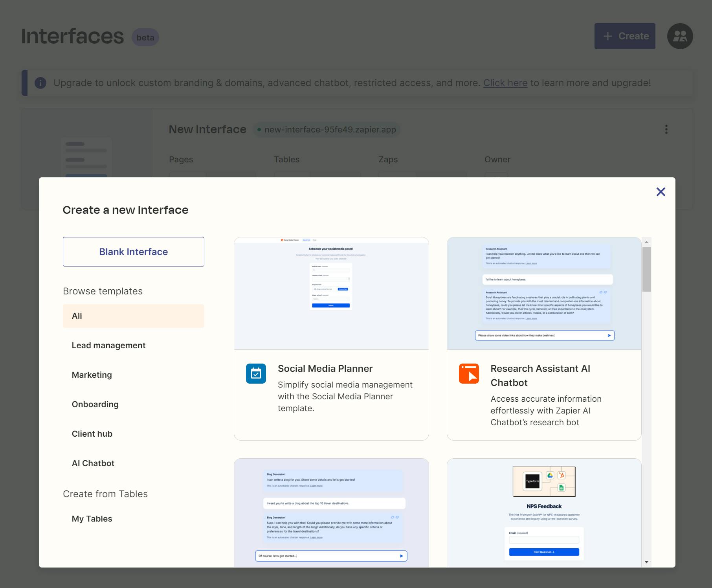712x588 pixels.
Task: Filter templates by Onboarding
Action: (95, 404)
